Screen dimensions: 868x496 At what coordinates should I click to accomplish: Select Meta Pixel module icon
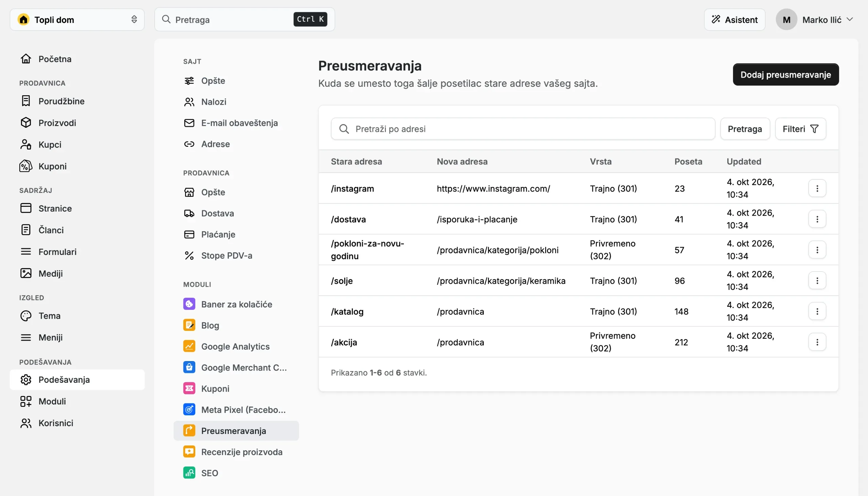point(189,410)
